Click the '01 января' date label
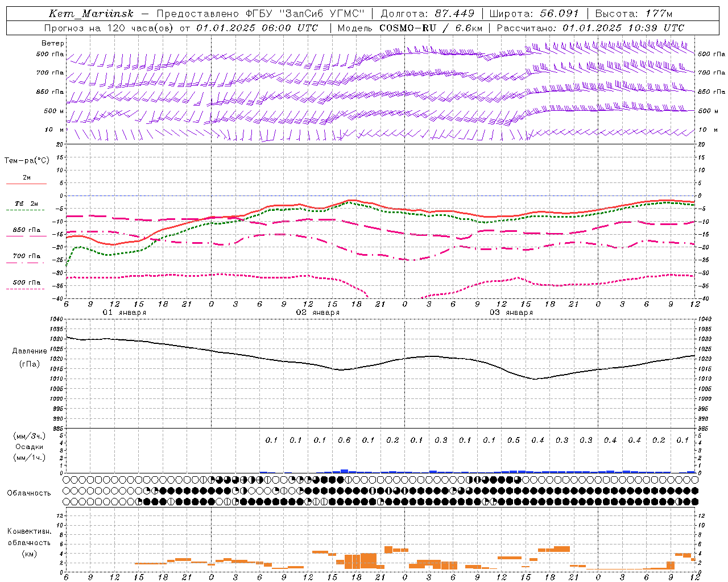Image resolution: width=728 pixels, height=582 pixels. 124,313
